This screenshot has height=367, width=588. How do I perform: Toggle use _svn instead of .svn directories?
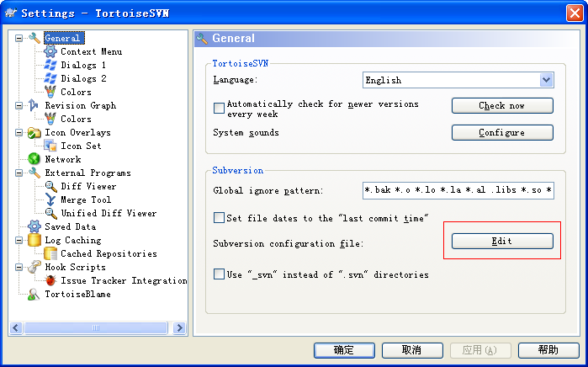coord(219,274)
